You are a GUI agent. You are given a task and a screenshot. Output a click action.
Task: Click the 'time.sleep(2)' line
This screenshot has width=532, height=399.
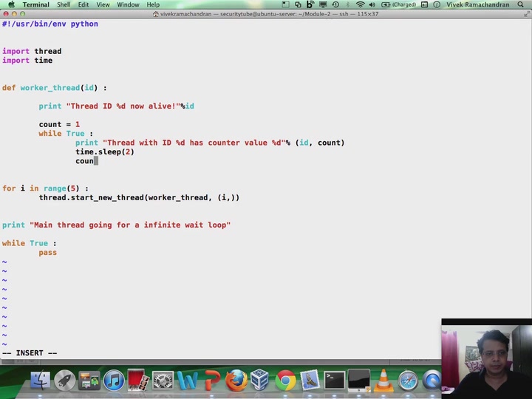click(x=105, y=152)
